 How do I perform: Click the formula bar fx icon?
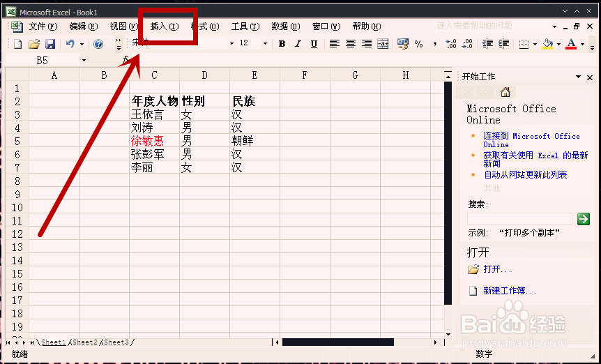(x=126, y=60)
